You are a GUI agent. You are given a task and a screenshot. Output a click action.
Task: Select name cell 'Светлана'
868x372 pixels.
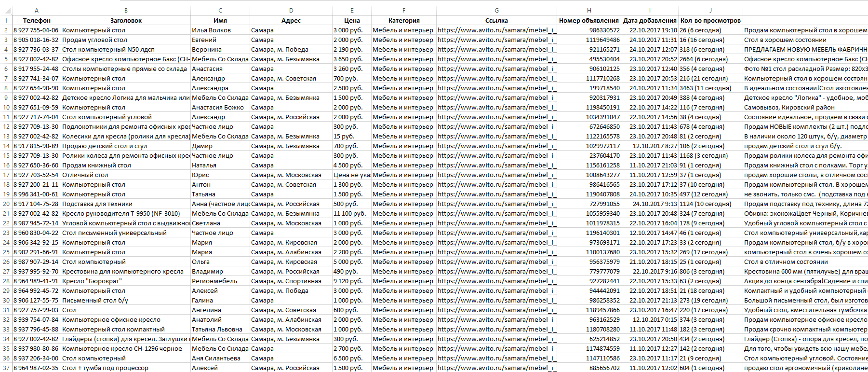click(220, 223)
